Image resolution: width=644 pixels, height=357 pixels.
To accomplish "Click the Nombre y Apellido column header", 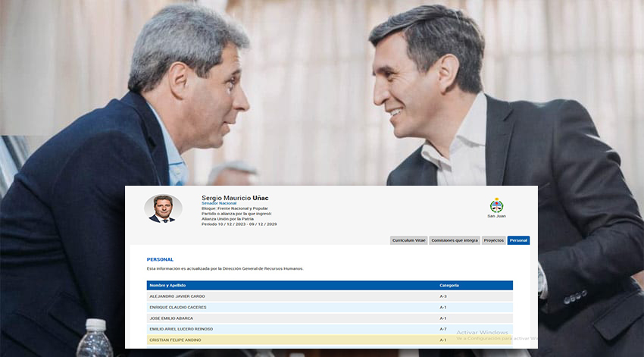I will [x=167, y=285].
